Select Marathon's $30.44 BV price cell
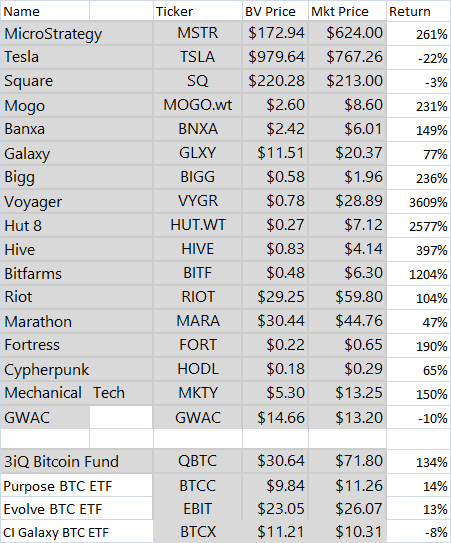This screenshot has height=543, width=451. [x=275, y=321]
